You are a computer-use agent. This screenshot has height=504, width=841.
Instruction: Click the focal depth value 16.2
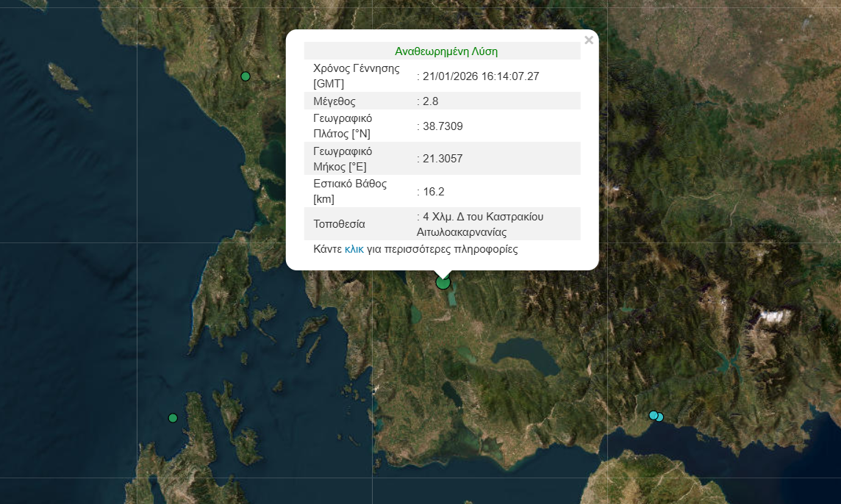[x=433, y=192]
